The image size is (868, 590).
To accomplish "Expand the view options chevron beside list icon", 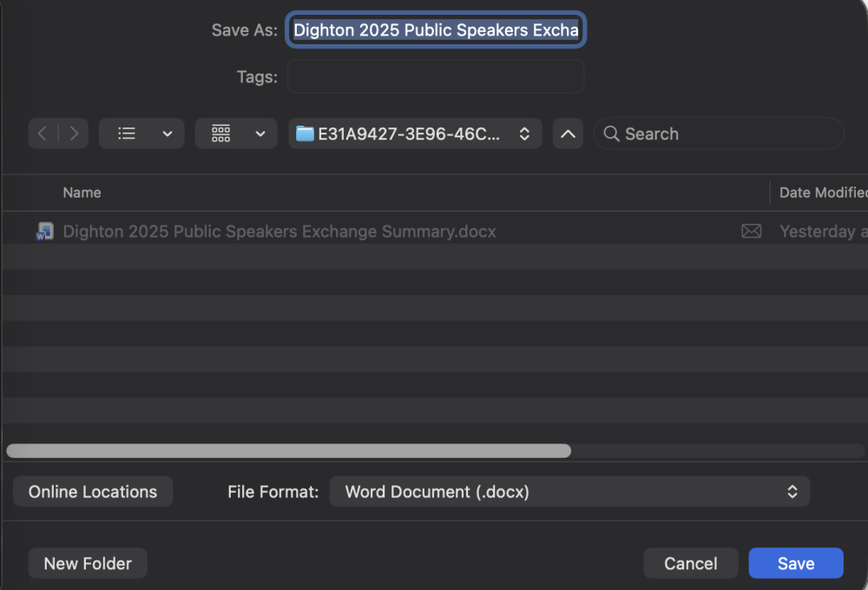I will tap(168, 134).
